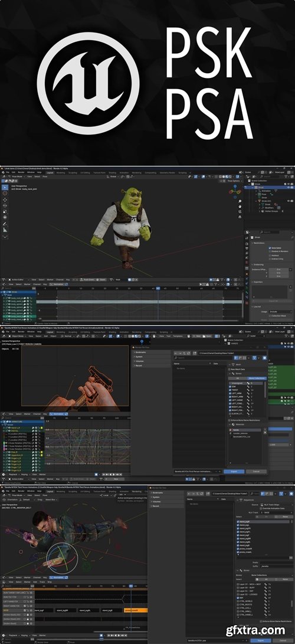
Task: Click Bone Collections button in first-person export
Action: [x=256, y=378]
